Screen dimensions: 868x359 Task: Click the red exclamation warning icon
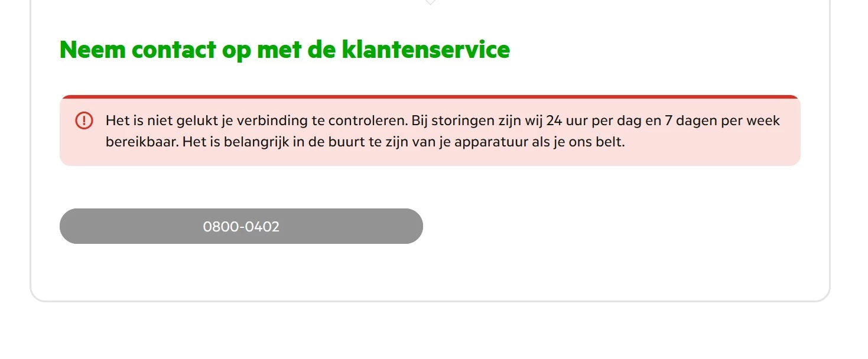click(x=84, y=120)
